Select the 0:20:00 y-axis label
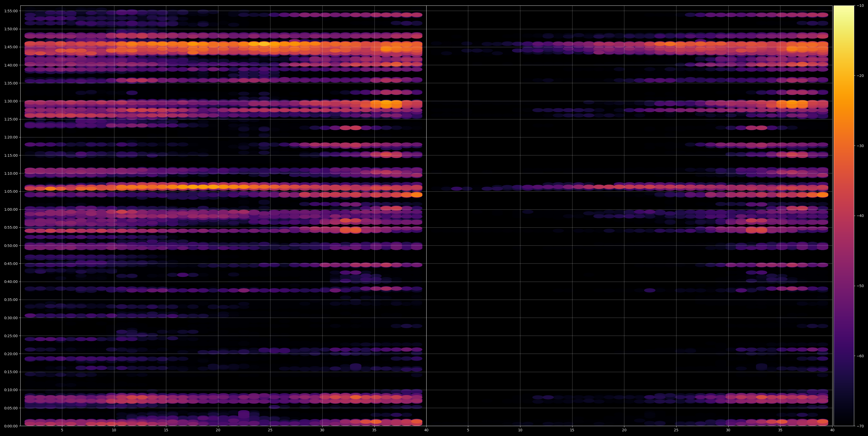The width and height of the screenshot is (868, 436). pyautogui.click(x=11, y=354)
